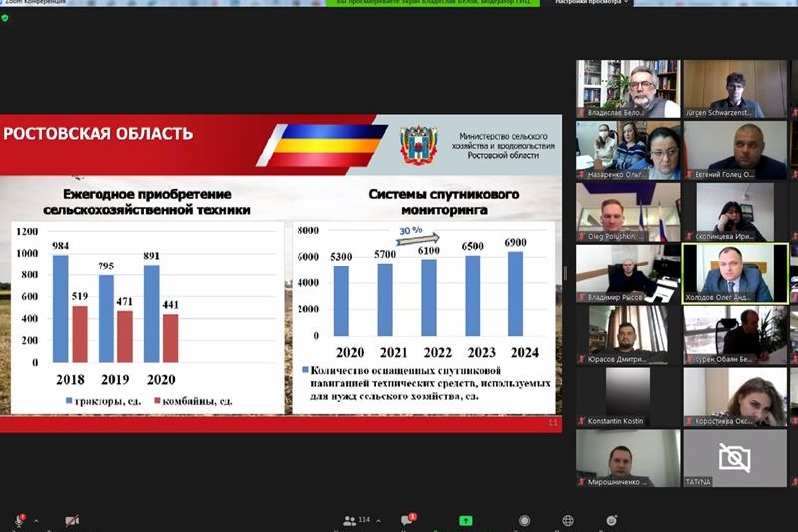
Task: Select Владимир Рысов video tile
Action: coord(628,273)
